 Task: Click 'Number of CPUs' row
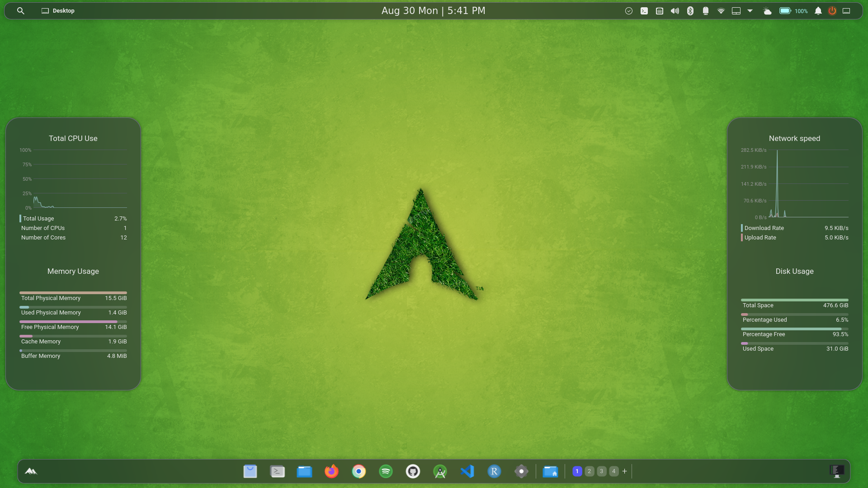pos(73,228)
